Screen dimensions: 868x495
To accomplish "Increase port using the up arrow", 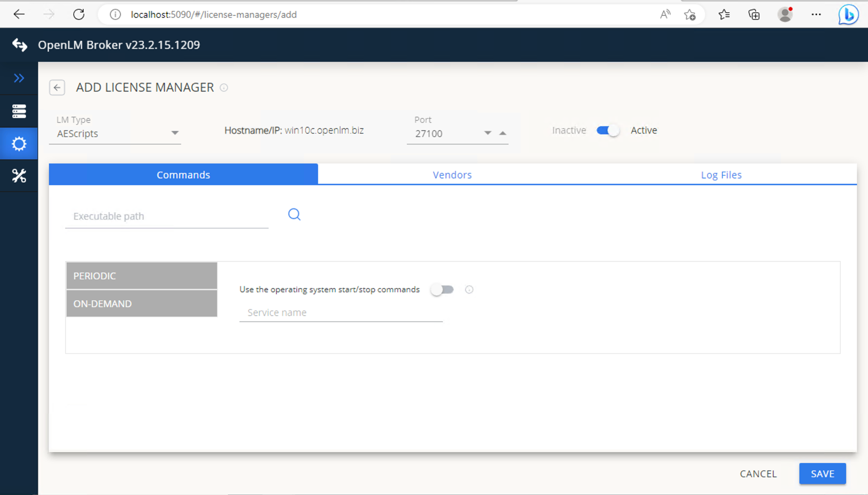I will (503, 133).
